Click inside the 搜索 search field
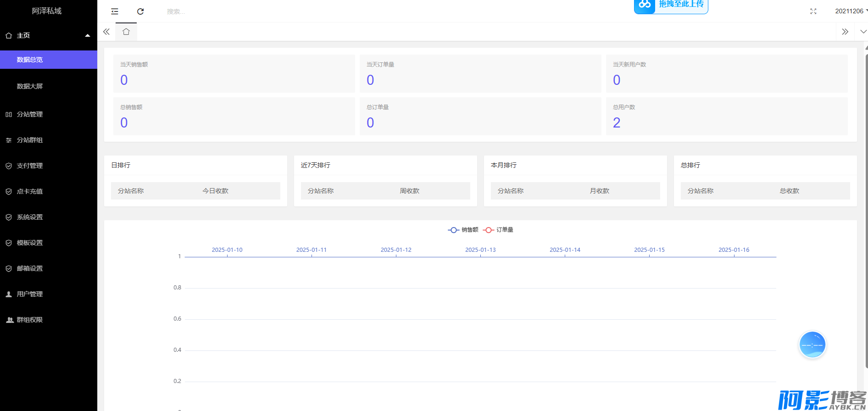The image size is (868, 411). (176, 11)
